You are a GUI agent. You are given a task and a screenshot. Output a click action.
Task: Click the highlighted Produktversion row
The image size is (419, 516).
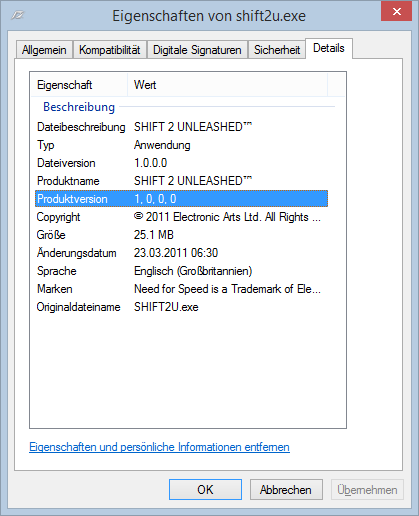click(181, 199)
